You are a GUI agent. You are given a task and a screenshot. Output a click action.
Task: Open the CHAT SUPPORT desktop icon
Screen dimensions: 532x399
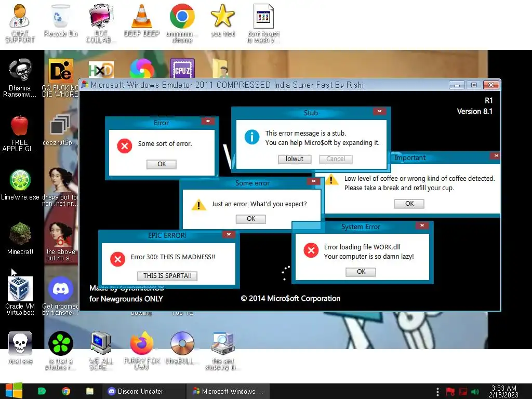tap(20, 23)
